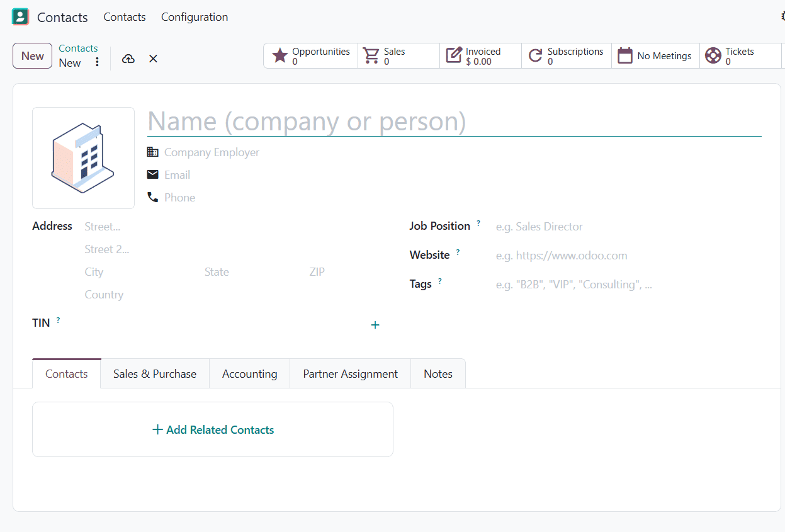Open the Accounting tab
The height and width of the screenshot is (532, 785).
click(250, 373)
